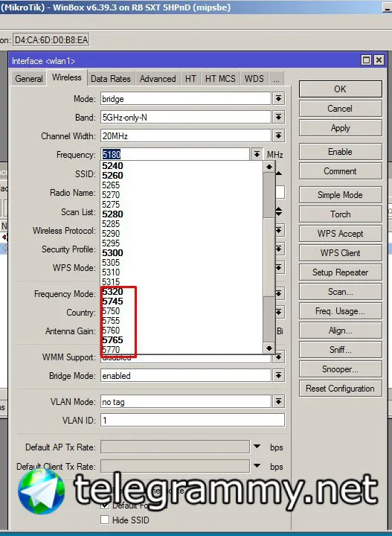392x536 pixels.
Task: Open the Align... tool
Action: point(341,331)
